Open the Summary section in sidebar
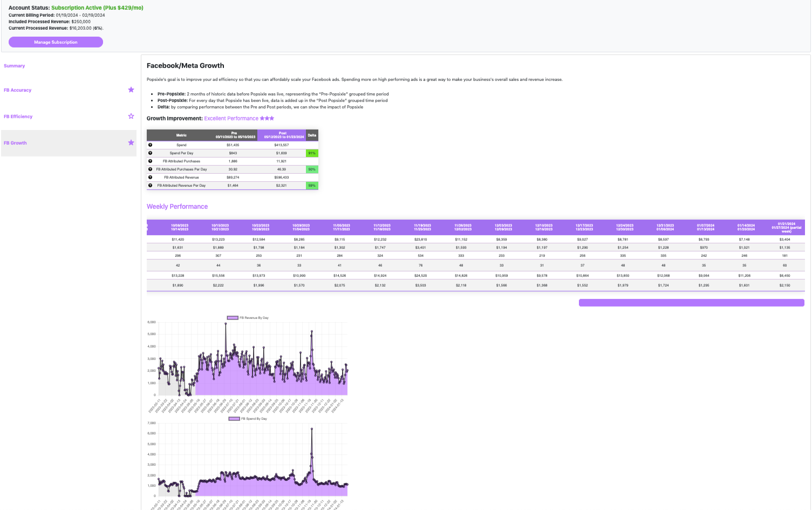 click(15, 66)
